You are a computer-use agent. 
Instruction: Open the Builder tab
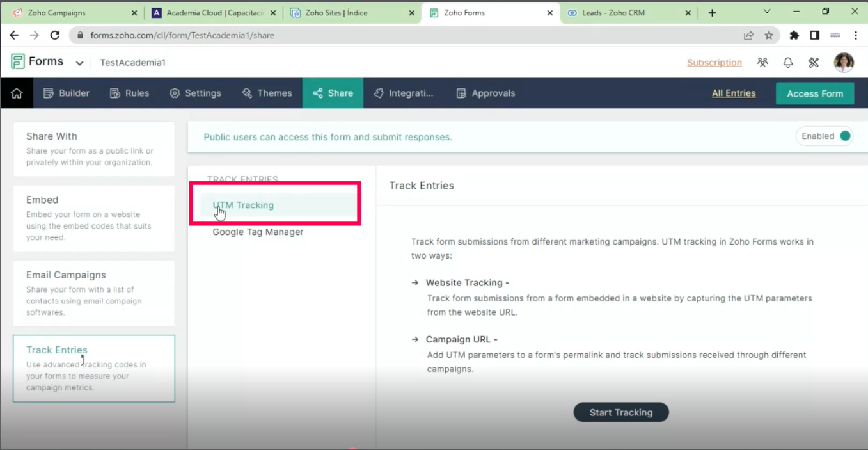click(x=67, y=93)
